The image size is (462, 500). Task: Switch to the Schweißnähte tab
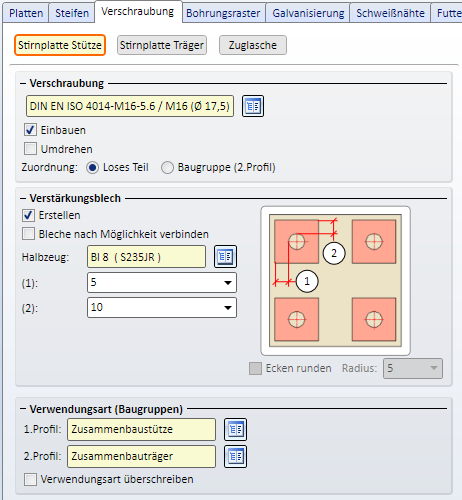point(390,13)
